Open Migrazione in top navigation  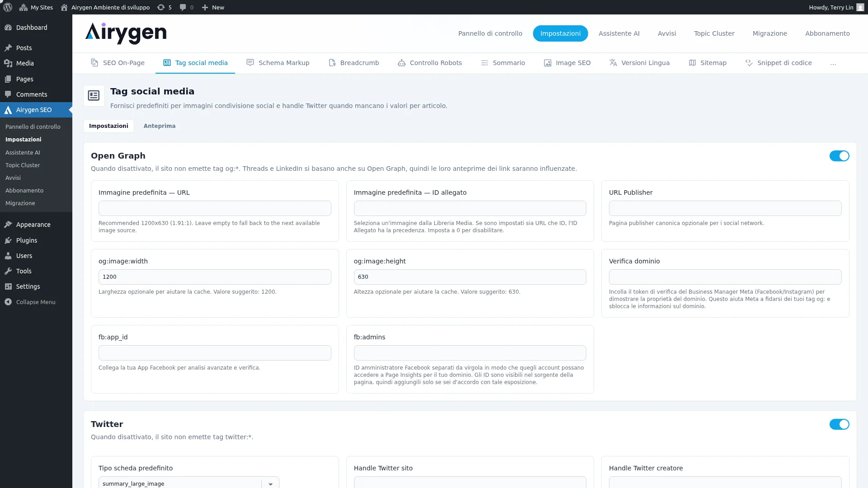coord(770,33)
